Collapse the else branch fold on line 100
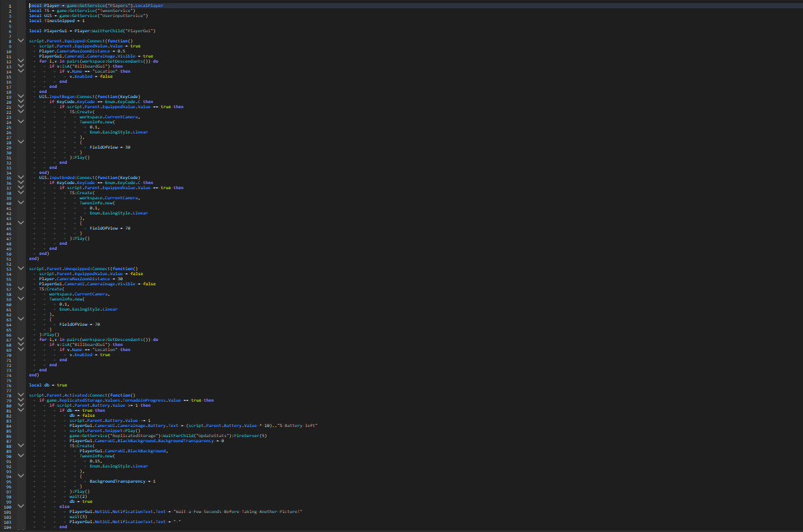The image size is (803, 532). [x=20, y=506]
